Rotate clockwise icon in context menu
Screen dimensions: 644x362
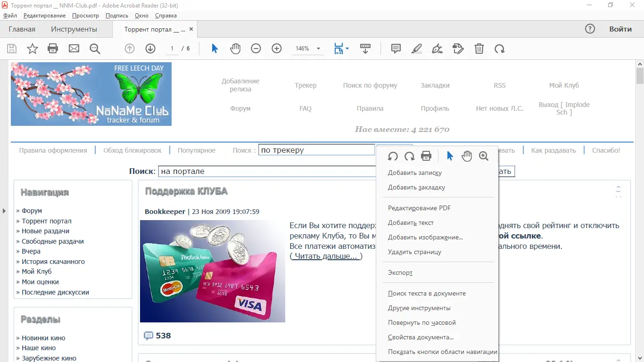click(x=410, y=156)
